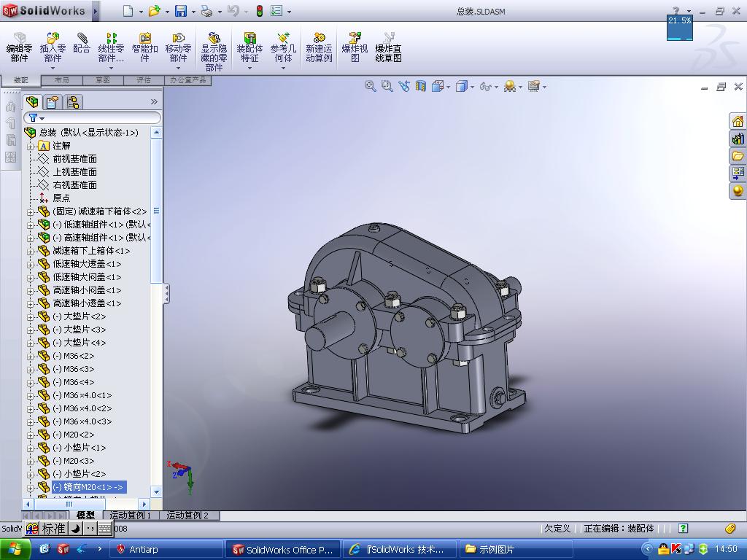Select the 移动零部件 (Move Component) tool
Image resolution: width=747 pixels, height=560 pixels.
click(178, 47)
